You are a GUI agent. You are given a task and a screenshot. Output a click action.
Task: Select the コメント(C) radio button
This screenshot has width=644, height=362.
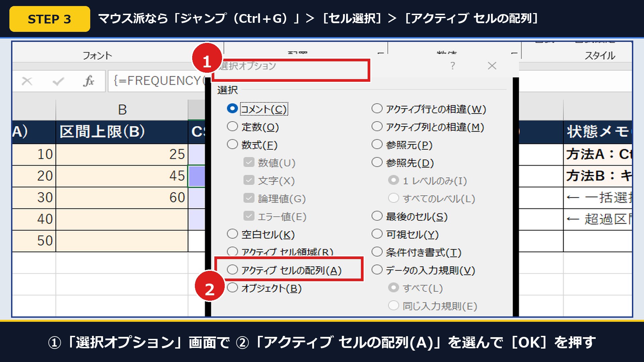232,109
